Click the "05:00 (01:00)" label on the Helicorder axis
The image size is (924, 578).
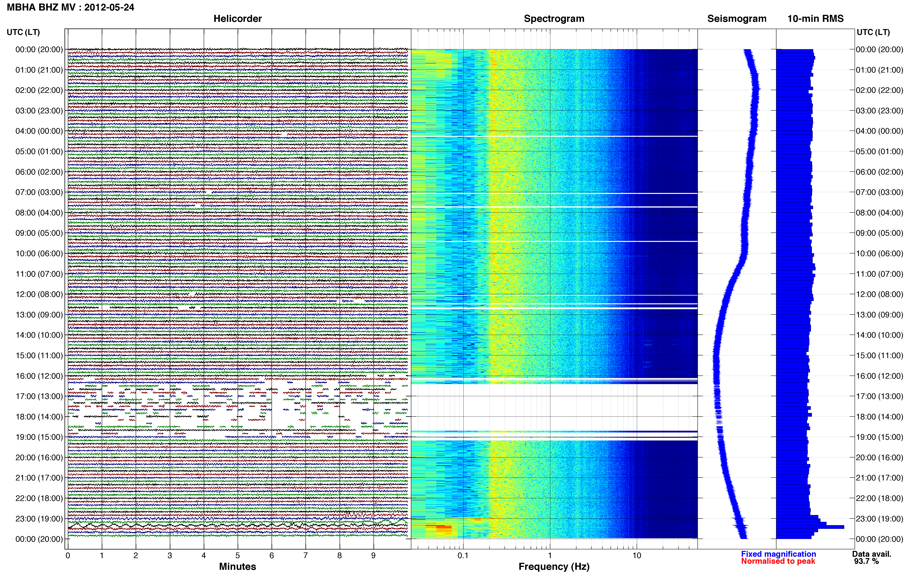coord(39,151)
